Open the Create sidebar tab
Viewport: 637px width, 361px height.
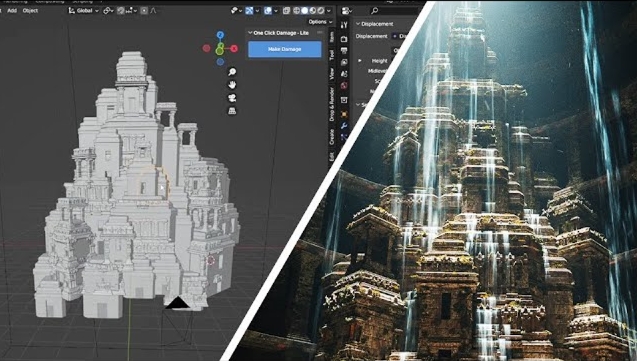coord(332,137)
